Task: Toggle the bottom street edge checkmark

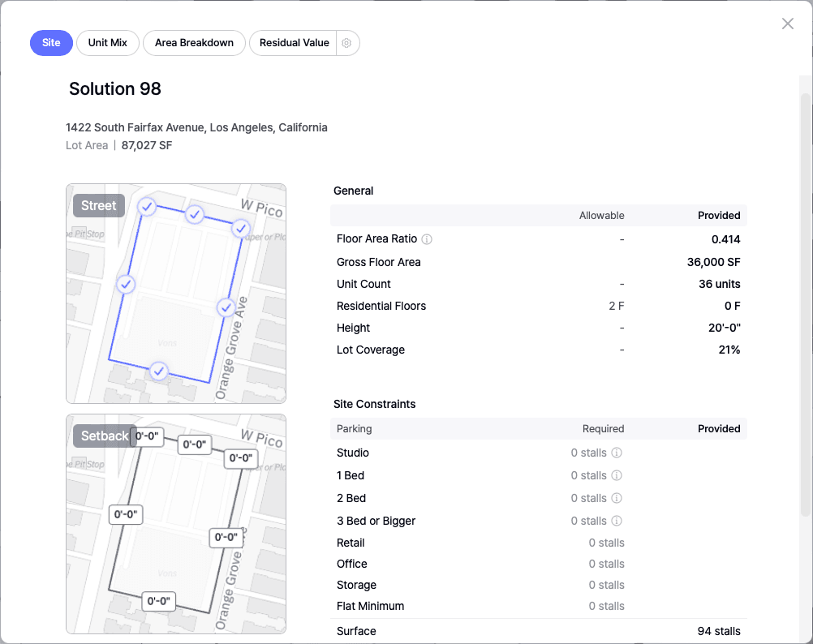Action: [159, 371]
